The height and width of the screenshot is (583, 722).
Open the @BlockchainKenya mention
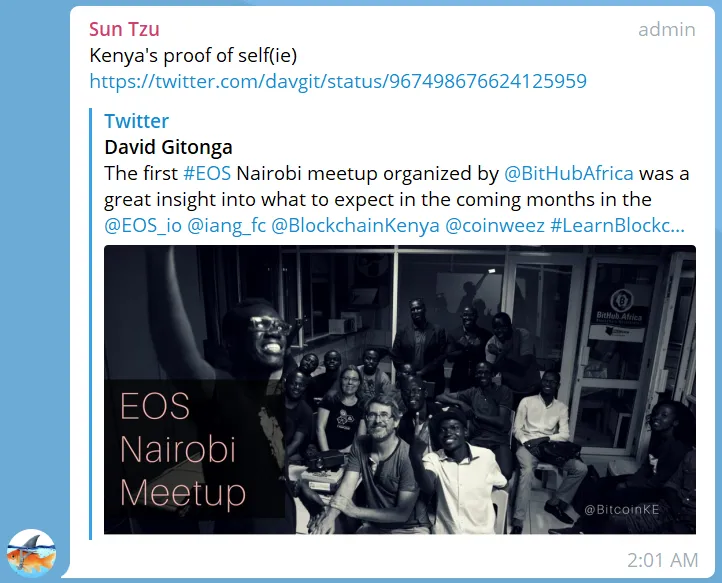coord(355,226)
